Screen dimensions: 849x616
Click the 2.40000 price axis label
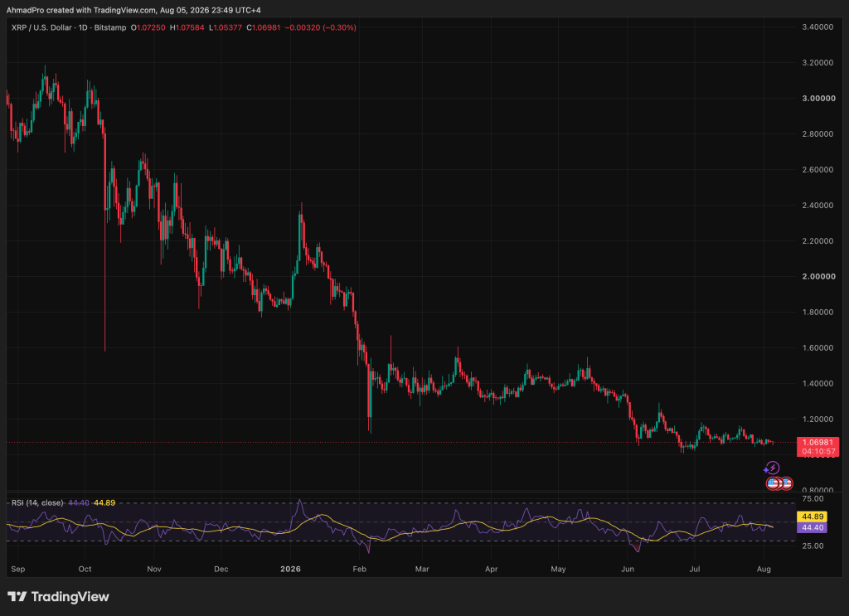(817, 205)
